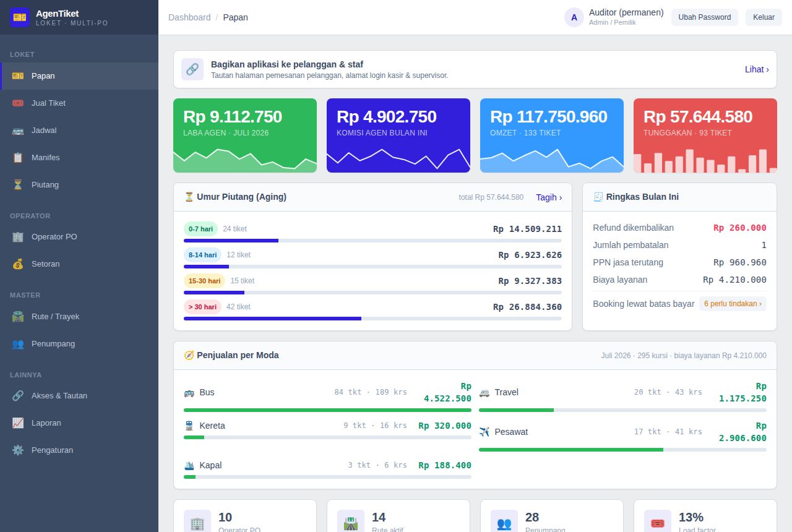This screenshot has height=532, width=792.
Task: Click the Manifes clipboard icon
Action: click(x=18, y=157)
